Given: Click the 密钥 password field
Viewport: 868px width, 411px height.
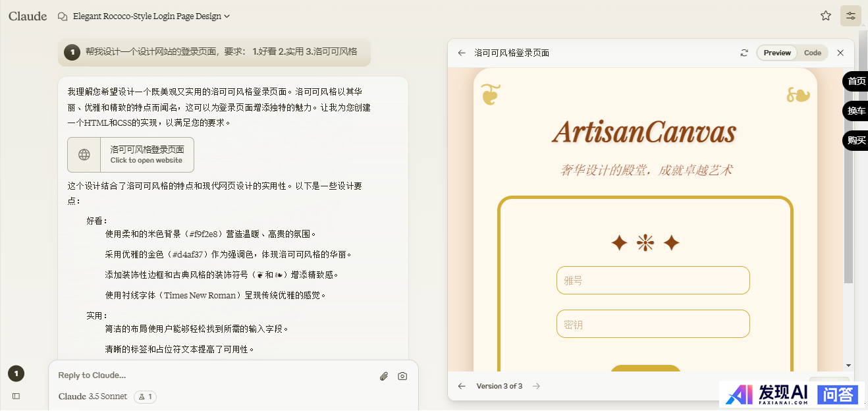Looking at the screenshot, I should pyautogui.click(x=653, y=324).
